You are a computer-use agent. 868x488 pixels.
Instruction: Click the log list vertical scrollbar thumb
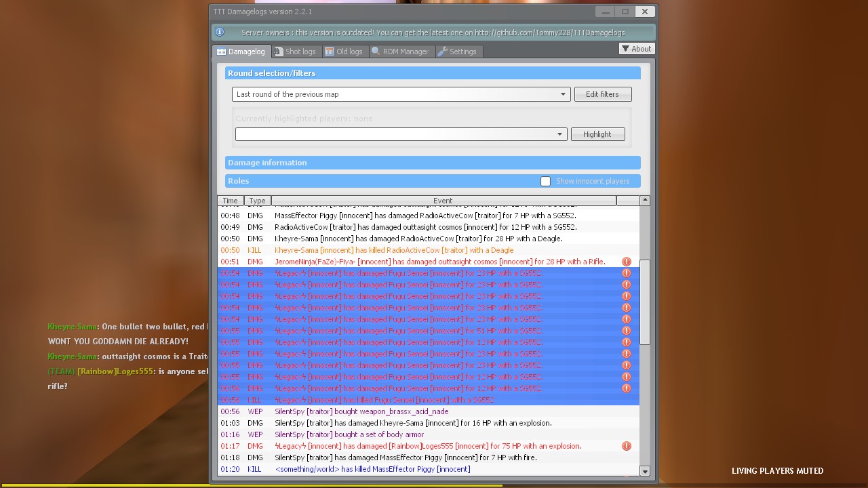644,302
